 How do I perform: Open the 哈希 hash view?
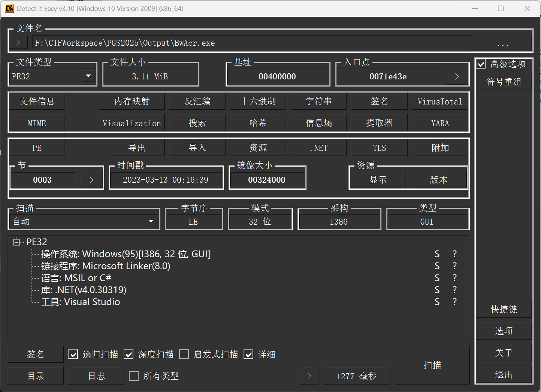[258, 123]
